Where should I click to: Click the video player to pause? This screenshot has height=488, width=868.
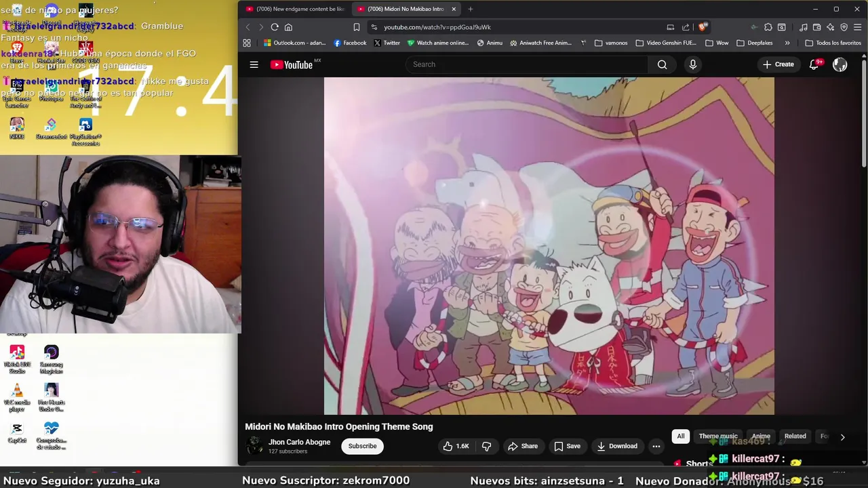549,245
